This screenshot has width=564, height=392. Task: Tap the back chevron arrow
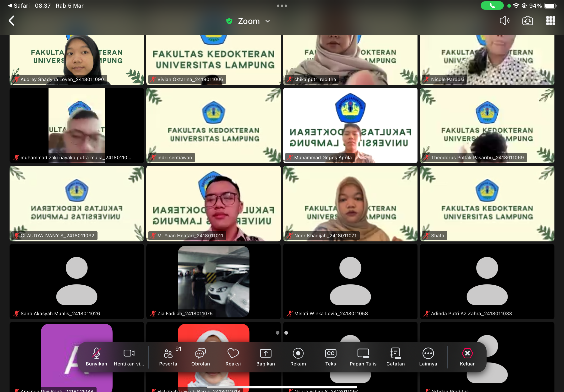click(11, 21)
